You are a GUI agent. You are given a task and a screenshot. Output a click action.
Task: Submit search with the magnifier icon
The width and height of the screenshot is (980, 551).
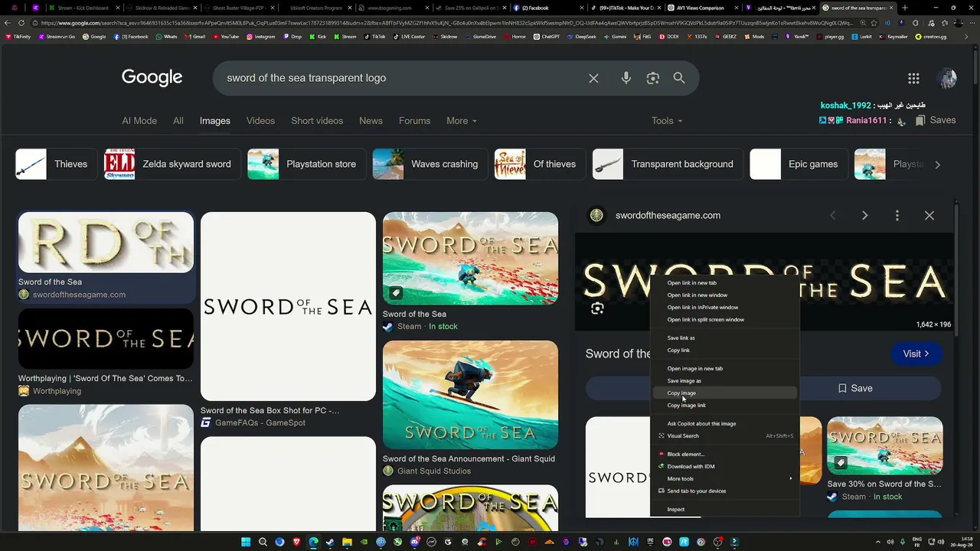click(679, 78)
